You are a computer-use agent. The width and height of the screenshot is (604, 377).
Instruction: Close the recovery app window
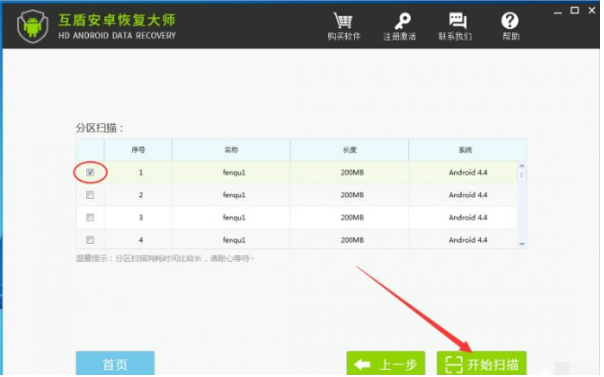coord(592,10)
